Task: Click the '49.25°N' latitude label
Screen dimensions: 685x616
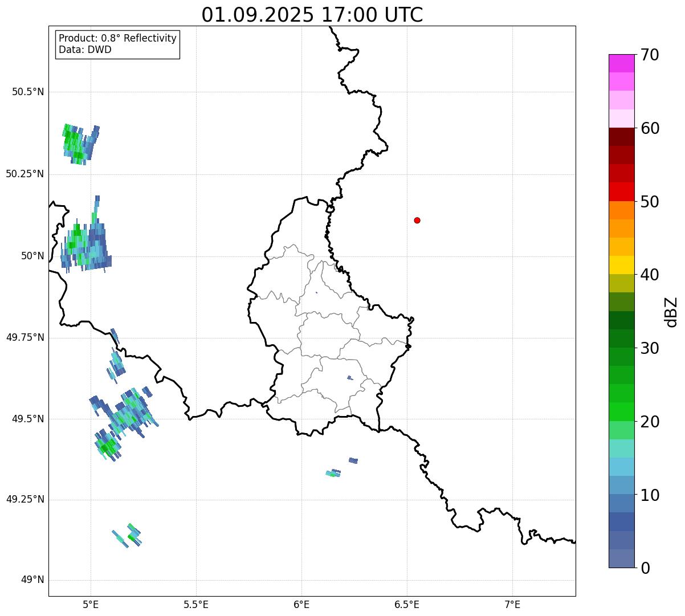Action: pos(25,499)
